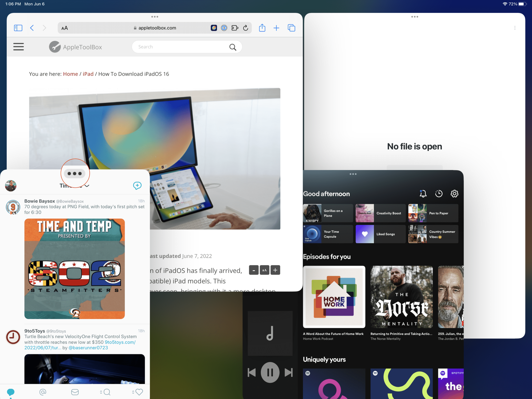
Task: Click the Spotify notifications bell icon
Action: pyautogui.click(x=423, y=194)
